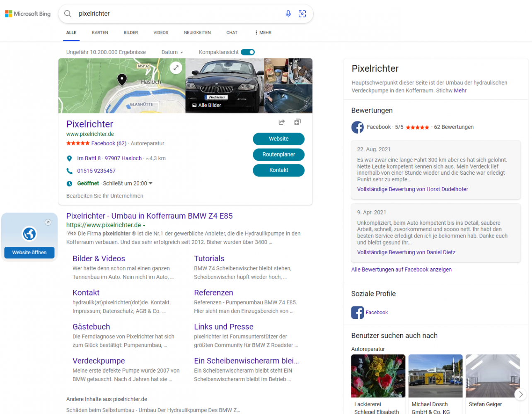Image resolution: width=532 pixels, height=414 pixels.
Task: Switch to the BILDER tab
Action: [131, 33]
